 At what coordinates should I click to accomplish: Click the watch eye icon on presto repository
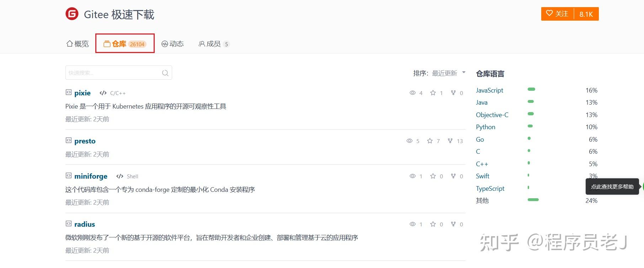click(409, 141)
